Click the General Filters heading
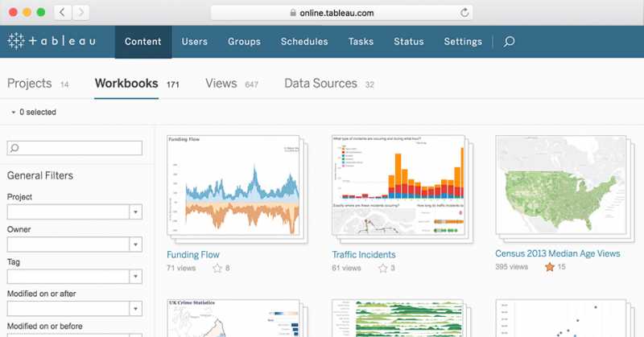Screen dimensions: 644x337 pos(40,175)
